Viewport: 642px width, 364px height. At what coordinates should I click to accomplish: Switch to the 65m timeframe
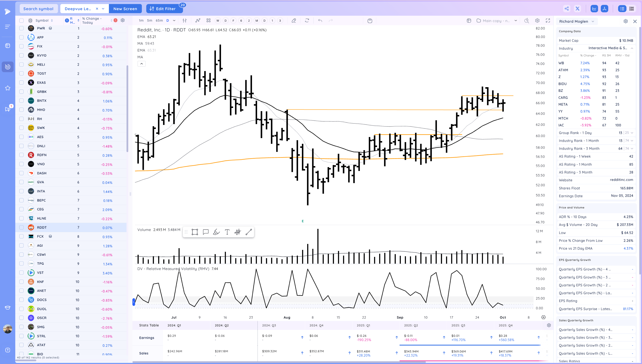(x=159, y=21)
